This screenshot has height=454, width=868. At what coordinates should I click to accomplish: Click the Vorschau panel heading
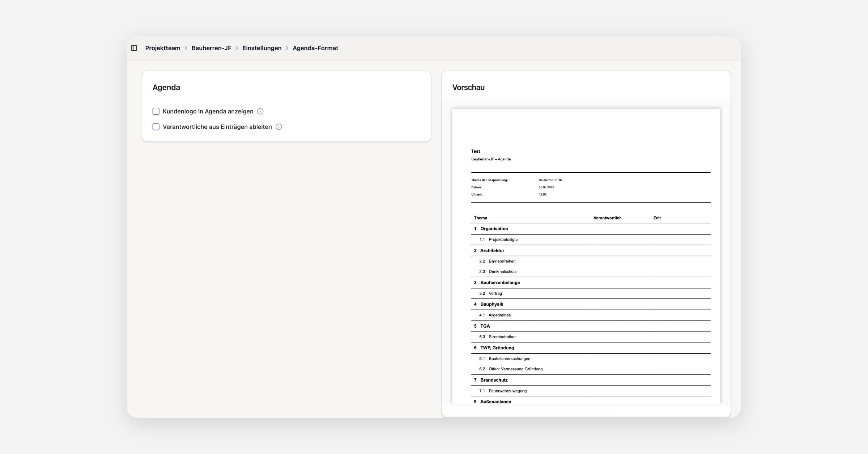[468, 88]
